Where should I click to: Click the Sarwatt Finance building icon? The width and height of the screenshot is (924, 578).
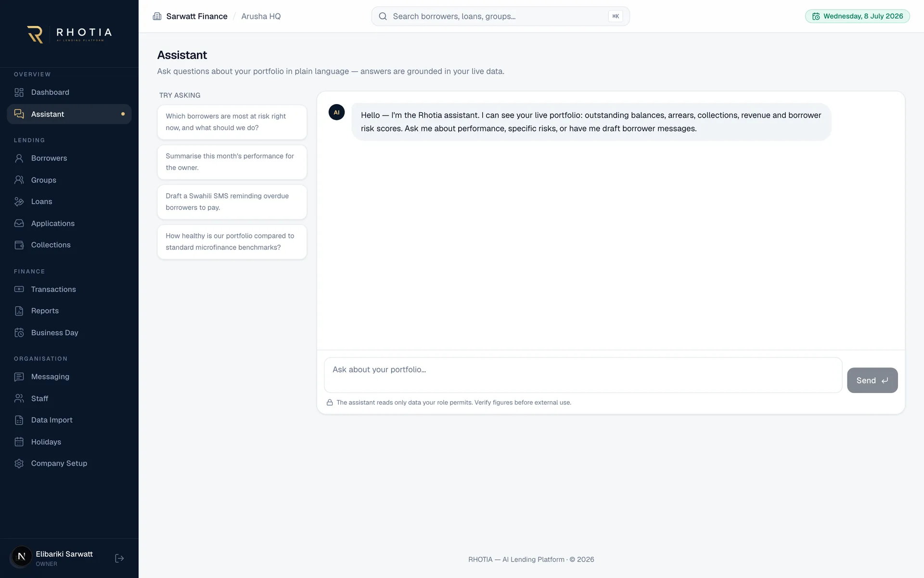pos(157,16)
